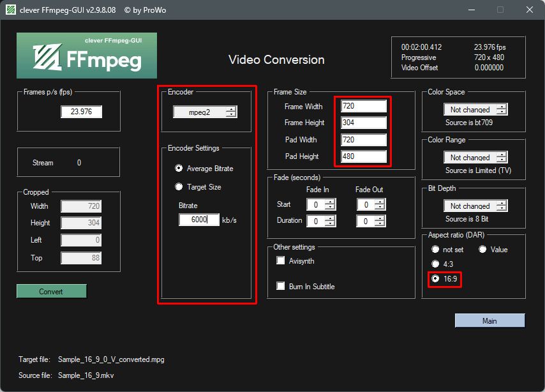
Task: Click Fade In Start spinner arrows
Action: (x=330, y=204)
